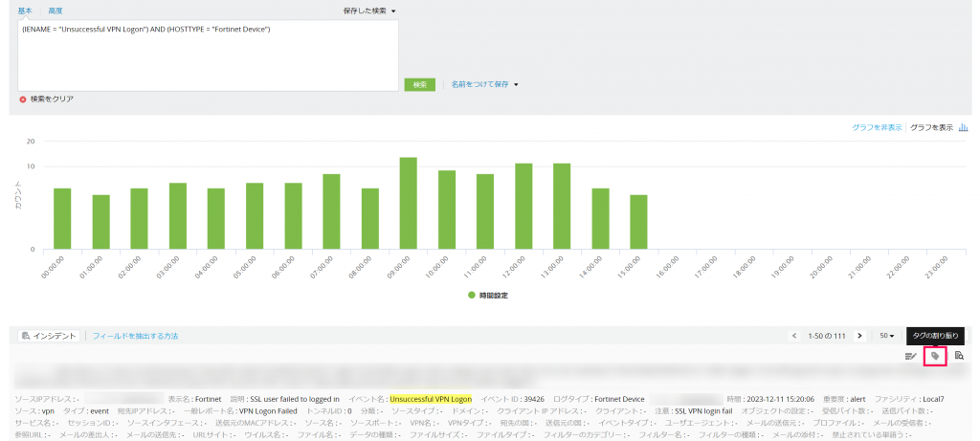
Task: Click the red clear-search X icon
Action: 23,99
